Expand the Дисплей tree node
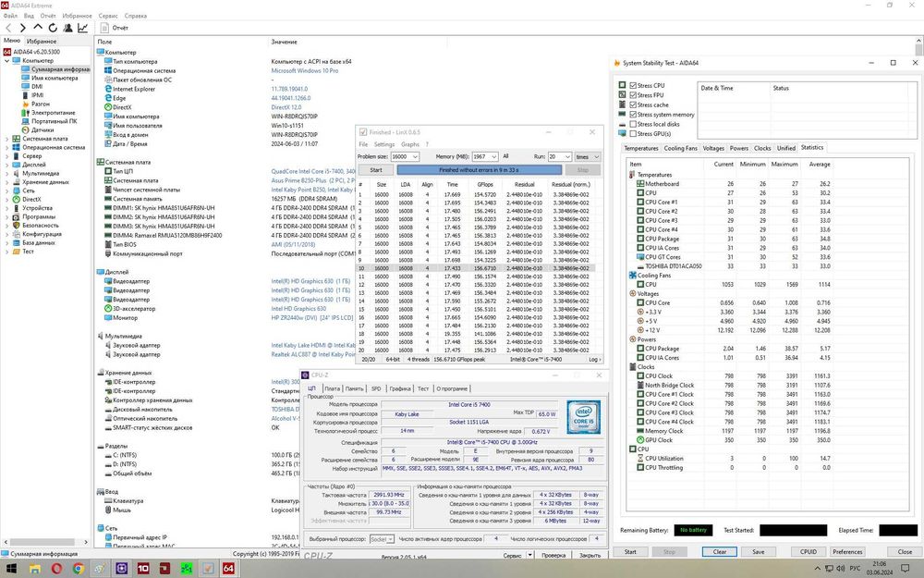This screenshot has height=578, width=924. point(7,165)
